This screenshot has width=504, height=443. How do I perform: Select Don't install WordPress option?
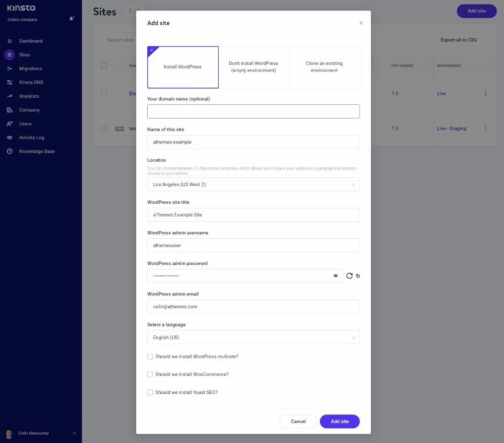[253, 67]
